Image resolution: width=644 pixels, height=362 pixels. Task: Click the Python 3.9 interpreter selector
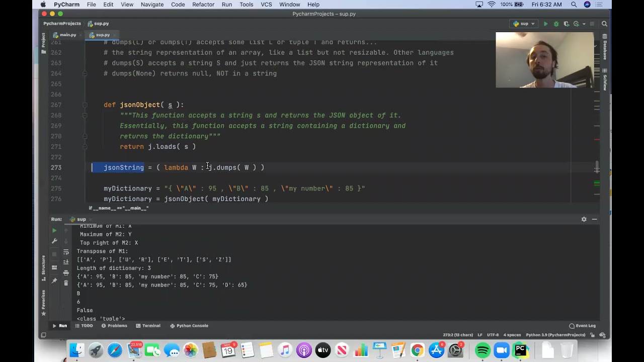(x=555, y=335)
